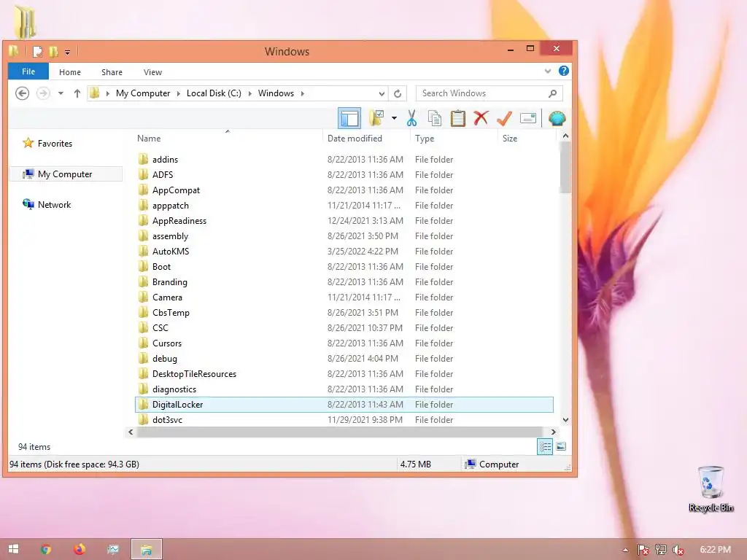
Task: Click vertical scrollbar down arrow
Action: pos(565,420)
